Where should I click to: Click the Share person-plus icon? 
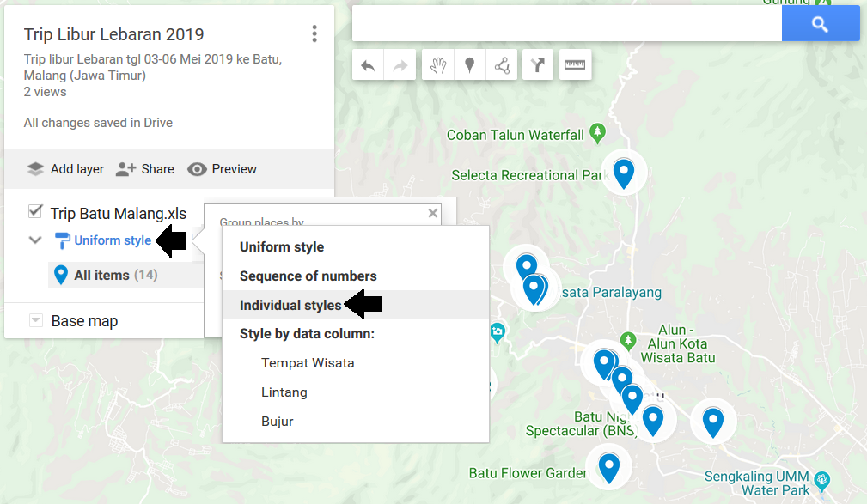tap(125, 169)
